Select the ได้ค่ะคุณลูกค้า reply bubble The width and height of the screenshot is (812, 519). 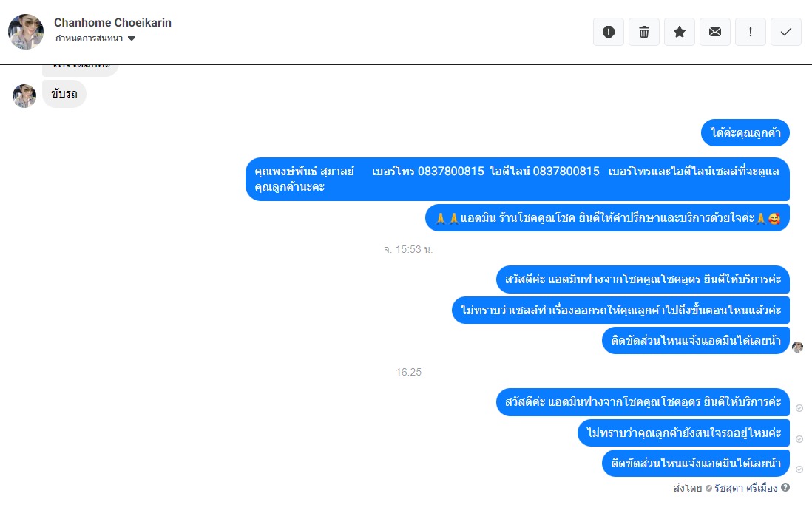(745, 132)
